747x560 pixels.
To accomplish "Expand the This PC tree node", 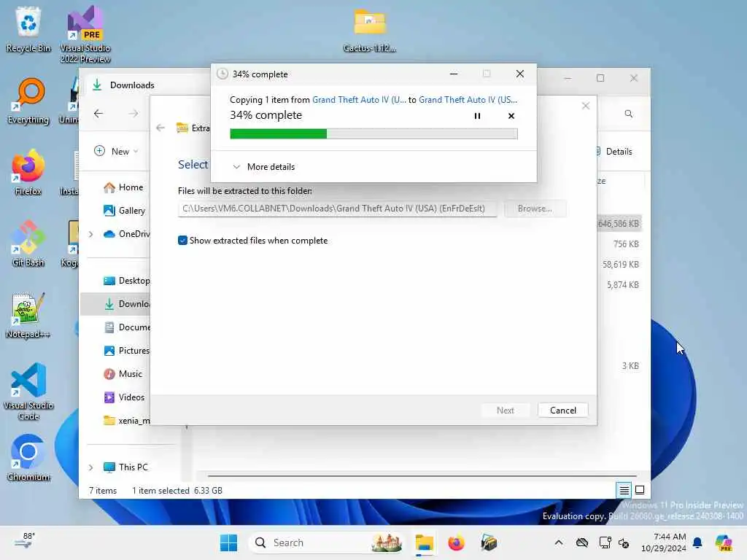I will (91, 467).
